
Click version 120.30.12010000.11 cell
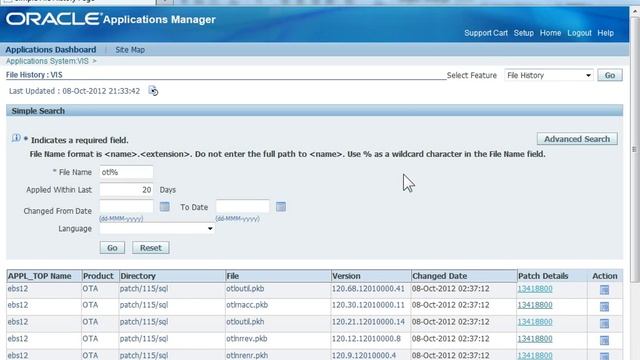pyautogui.click(x=368, y=305)
